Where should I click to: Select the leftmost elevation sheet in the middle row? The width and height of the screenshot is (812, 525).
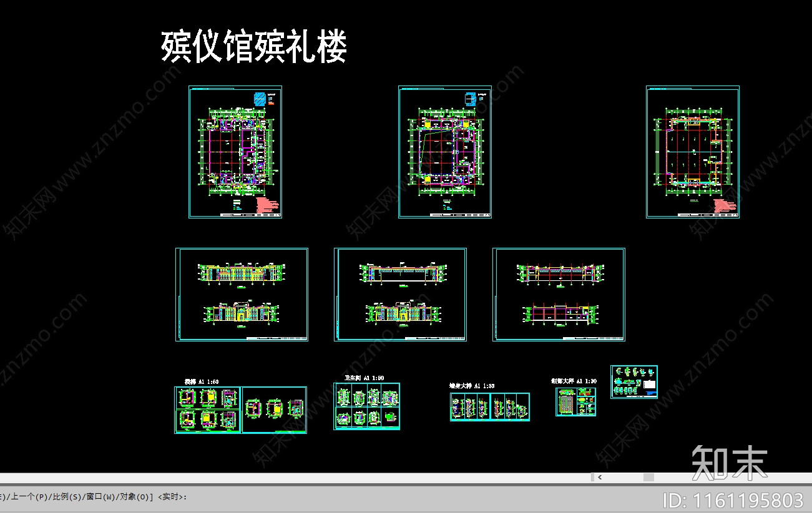click(x=242, y=295)
